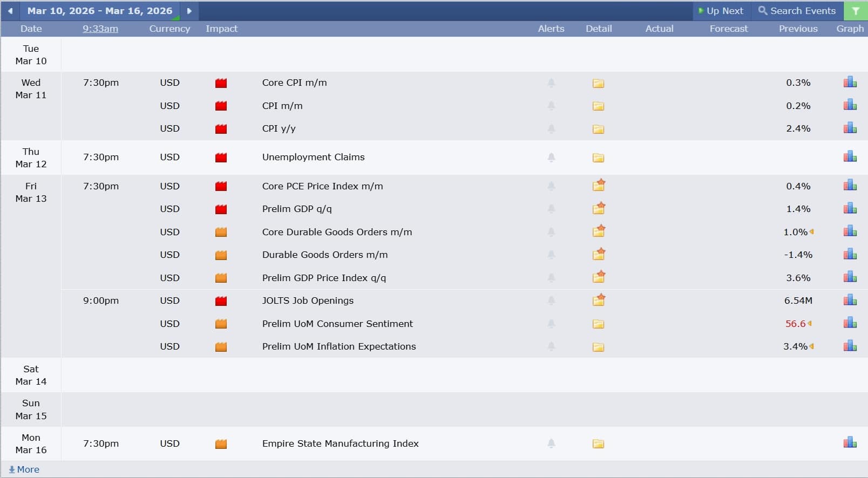Open detail folder for Unemployment Claims
The height and width of the screenshot is (478, 868).
tap(598, 158)
